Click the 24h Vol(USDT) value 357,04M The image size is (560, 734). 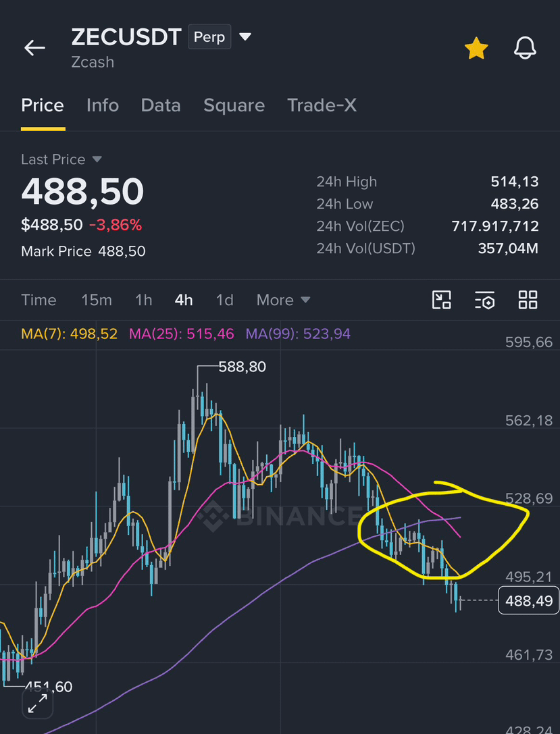(508, 248)
